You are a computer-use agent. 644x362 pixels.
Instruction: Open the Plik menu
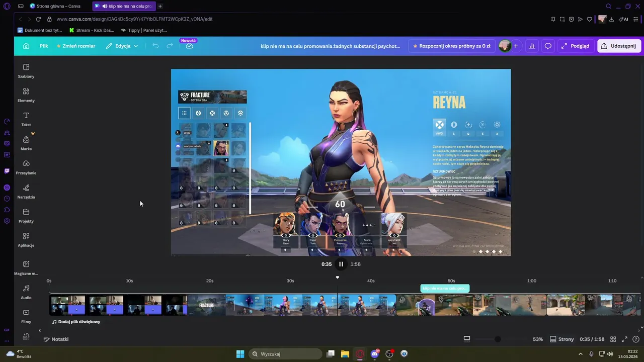tap(44, 46)
